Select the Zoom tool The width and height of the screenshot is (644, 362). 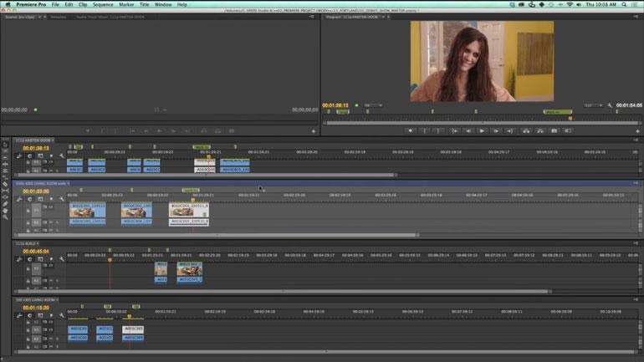[5, 217]
